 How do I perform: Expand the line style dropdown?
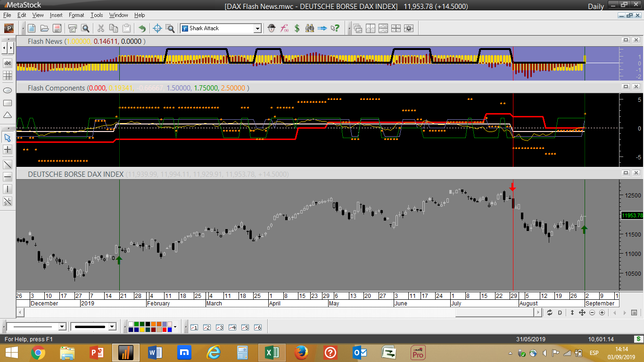pos(62,327)
